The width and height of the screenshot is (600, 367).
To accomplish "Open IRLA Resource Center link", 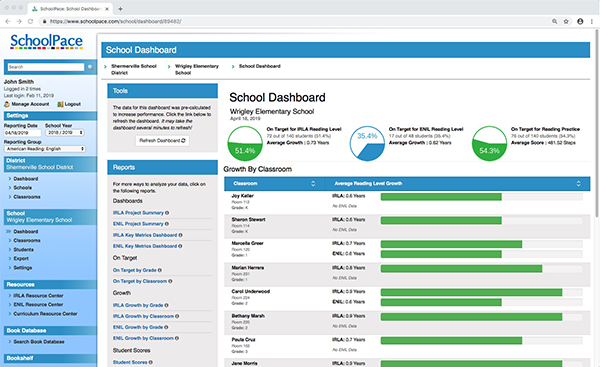I will 38,296.
